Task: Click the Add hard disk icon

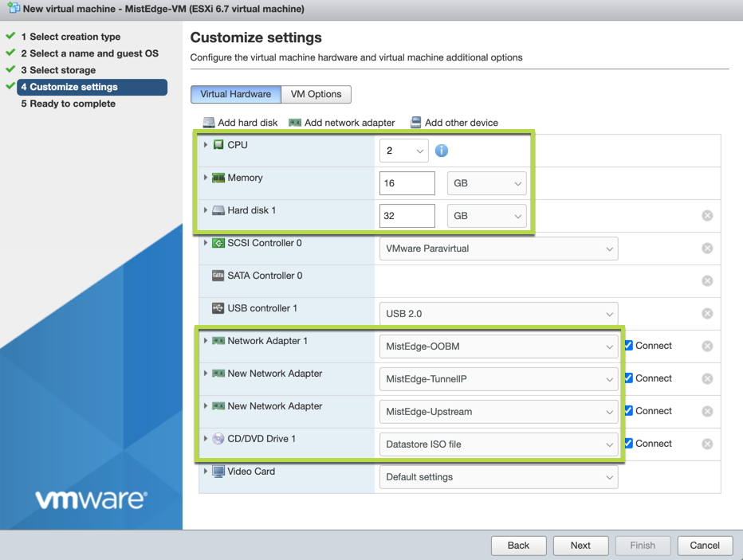Action: [209, 123]
